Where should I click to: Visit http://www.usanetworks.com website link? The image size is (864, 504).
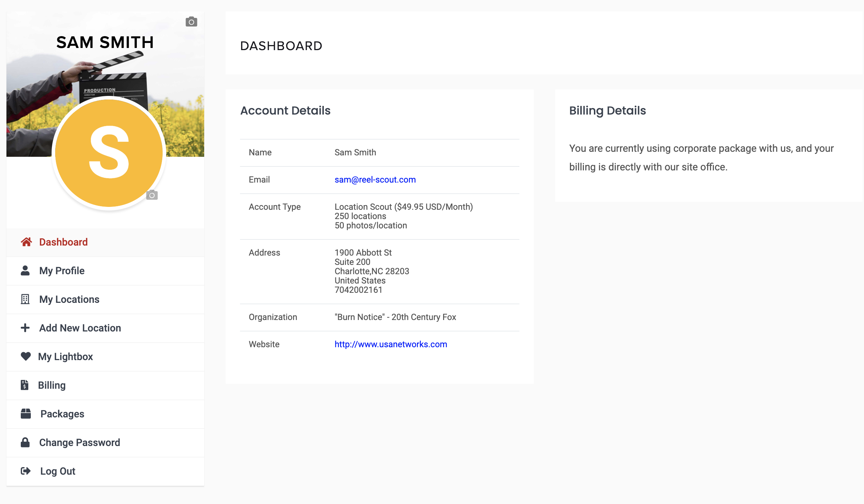[x=390, y=344]
